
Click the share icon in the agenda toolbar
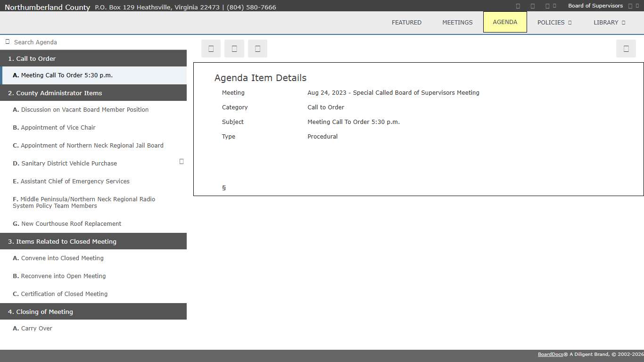(x=257, y=49)
